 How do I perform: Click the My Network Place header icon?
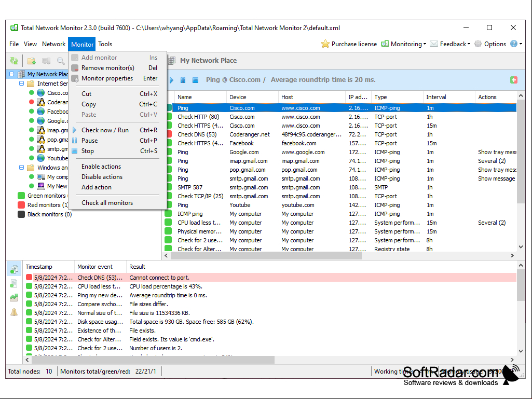(172, 61)
